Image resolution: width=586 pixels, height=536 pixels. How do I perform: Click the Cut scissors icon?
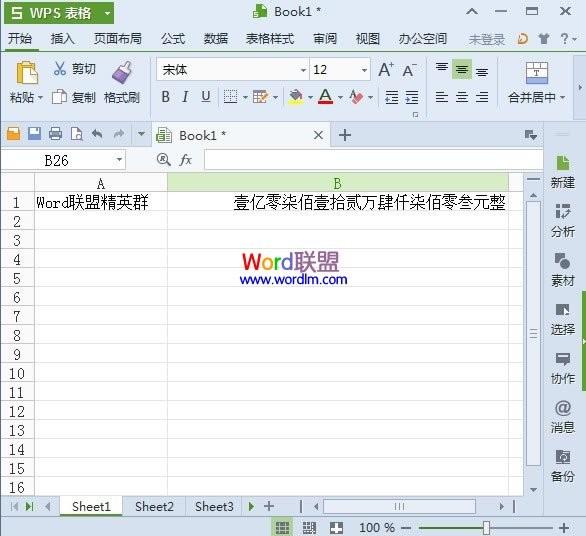coord(60,68)
